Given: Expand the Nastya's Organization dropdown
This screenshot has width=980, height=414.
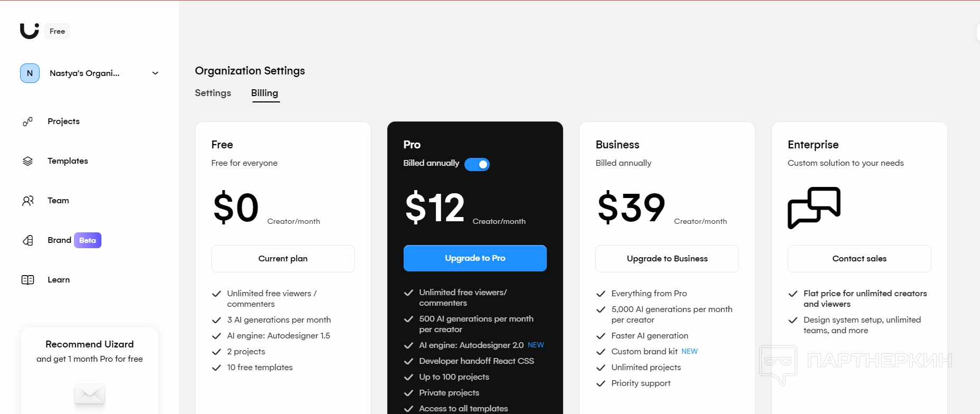Looking at the screenshot, I should click(x=155, y=73).
